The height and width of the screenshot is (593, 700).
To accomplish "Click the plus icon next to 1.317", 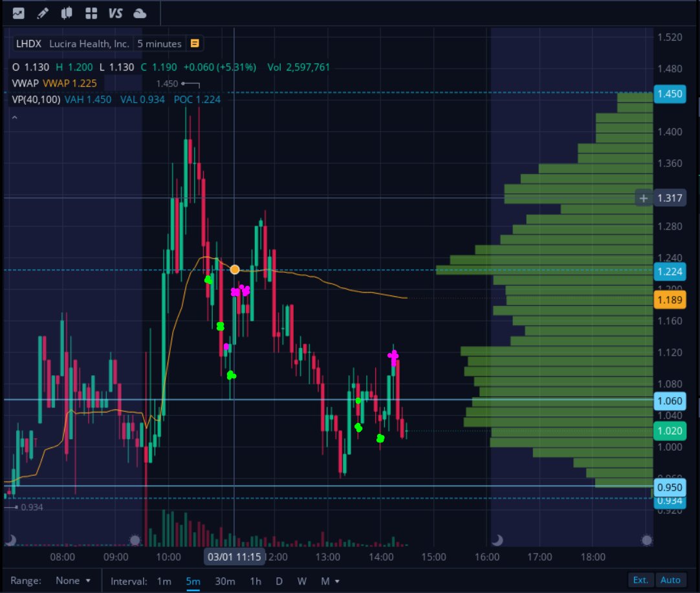I will click(643, 198).
